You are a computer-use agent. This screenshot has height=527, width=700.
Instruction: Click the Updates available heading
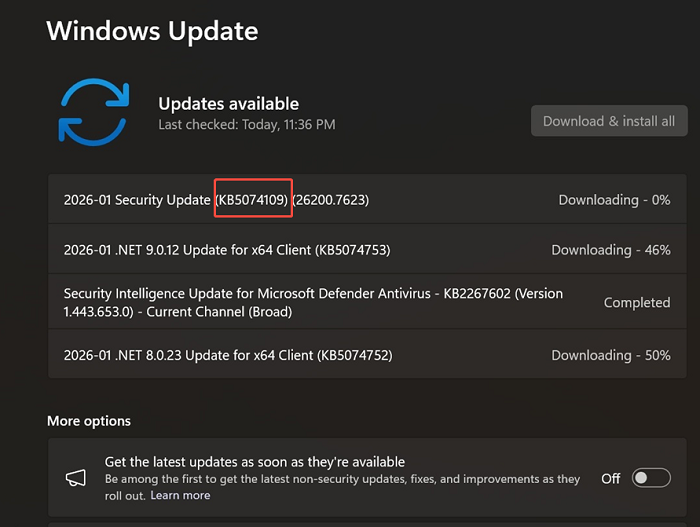(228, 104)
